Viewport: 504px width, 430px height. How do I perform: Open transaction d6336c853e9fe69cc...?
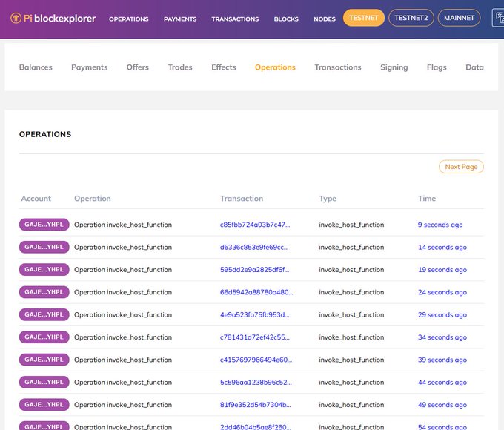click(254, 247)
